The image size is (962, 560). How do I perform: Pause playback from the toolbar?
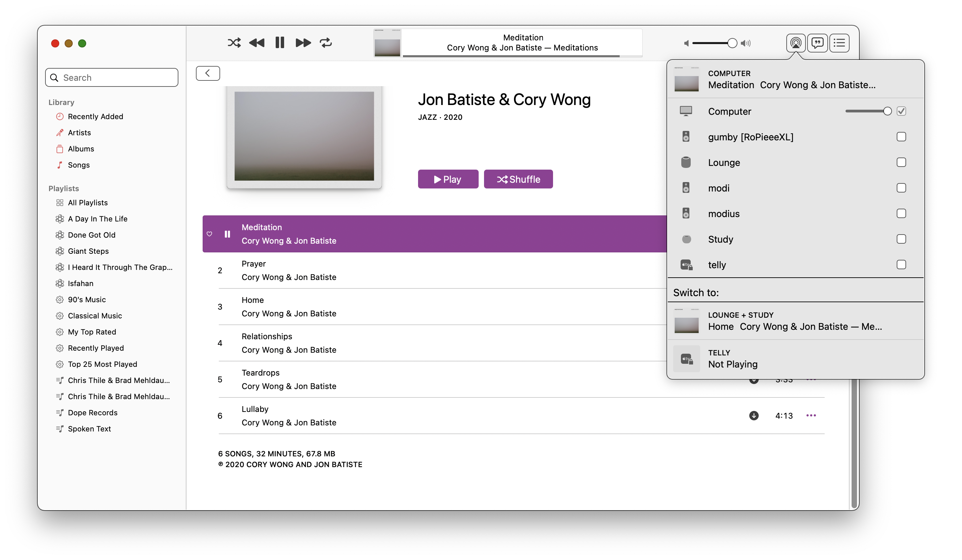pyautogui.click(x=280, y=43)
